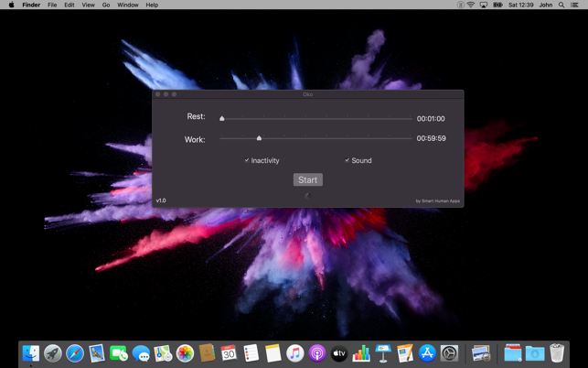Open Calendar from the Dock
Screen dimensions: 588x368
click(229, 353)
